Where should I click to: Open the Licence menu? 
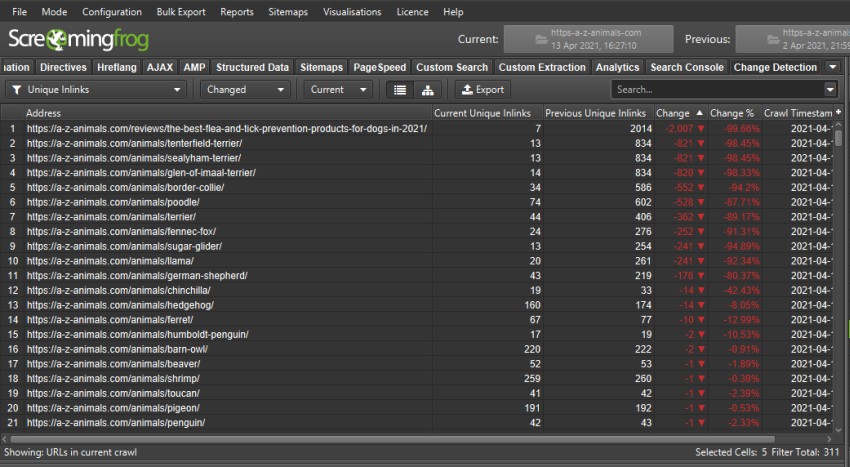(412, 12)
